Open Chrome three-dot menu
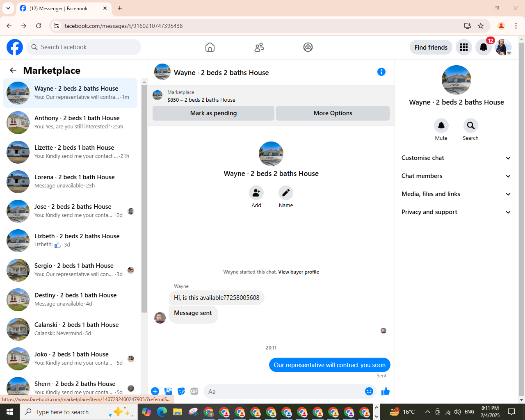This screenshot has height=420, width=525. [516, 26]
